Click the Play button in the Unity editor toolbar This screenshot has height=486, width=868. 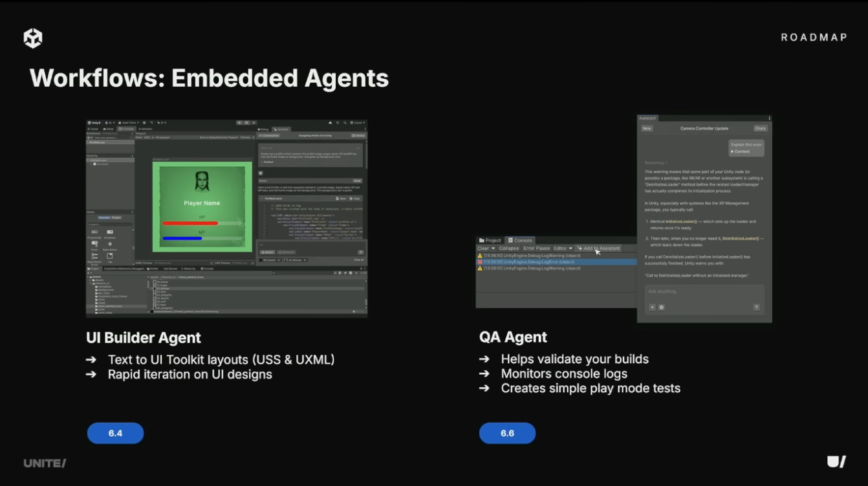coord(239,122)
